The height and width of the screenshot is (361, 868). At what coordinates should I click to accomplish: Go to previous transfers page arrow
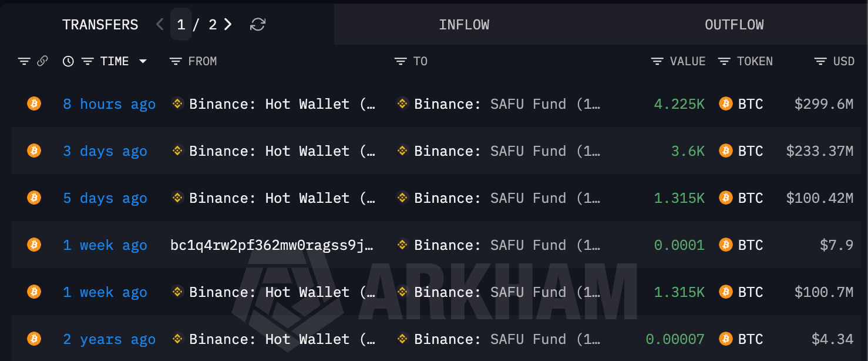pyautogui.click(x=160, y=24)
